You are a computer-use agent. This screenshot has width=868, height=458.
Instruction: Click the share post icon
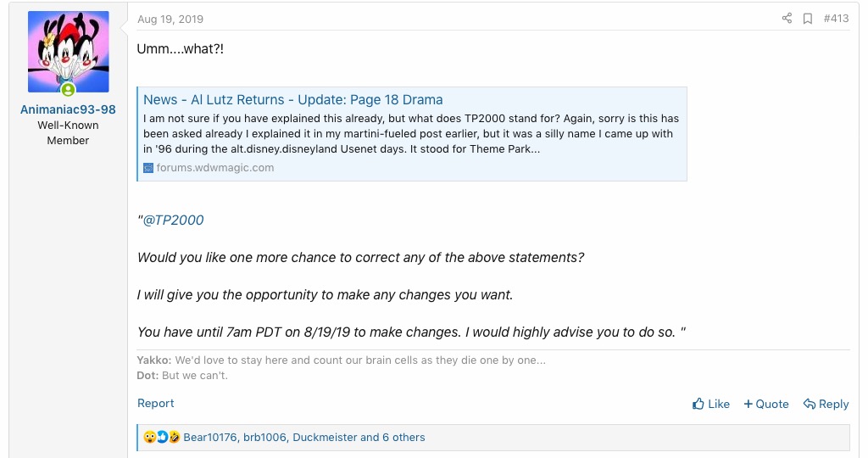(787, 19)
